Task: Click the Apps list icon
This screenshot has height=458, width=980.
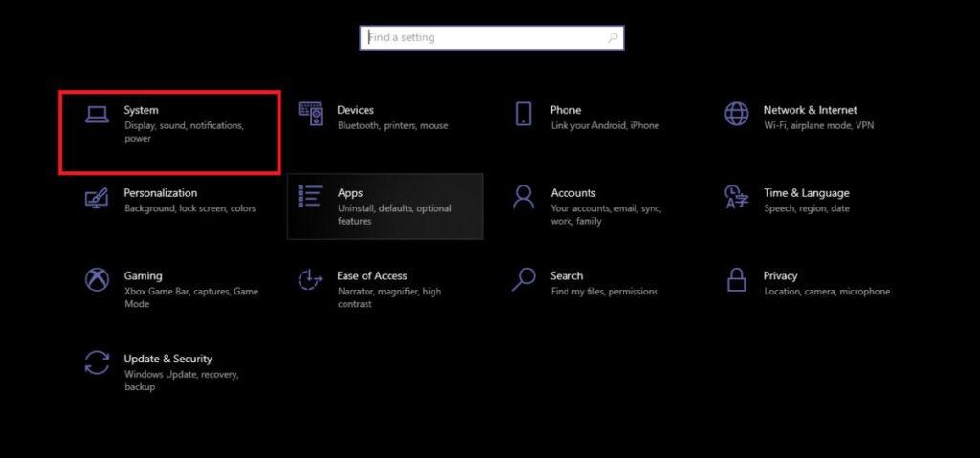Action: click(310, 196)
